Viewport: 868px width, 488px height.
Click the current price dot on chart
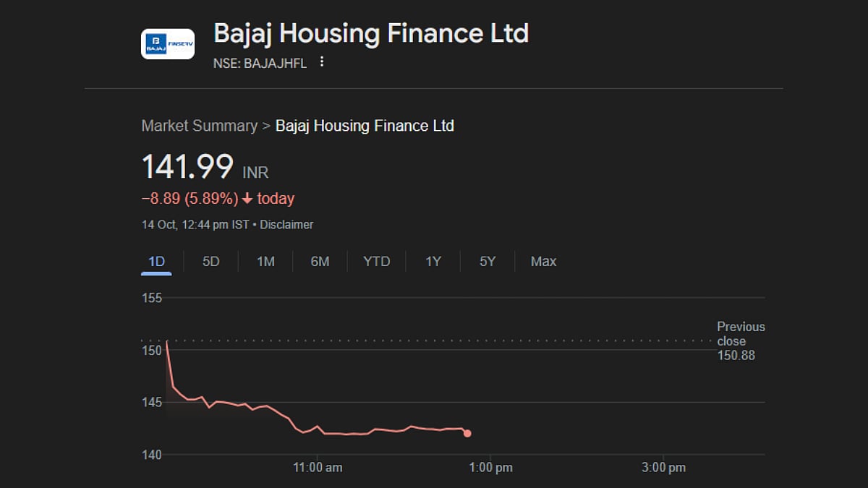coord(467,433)
